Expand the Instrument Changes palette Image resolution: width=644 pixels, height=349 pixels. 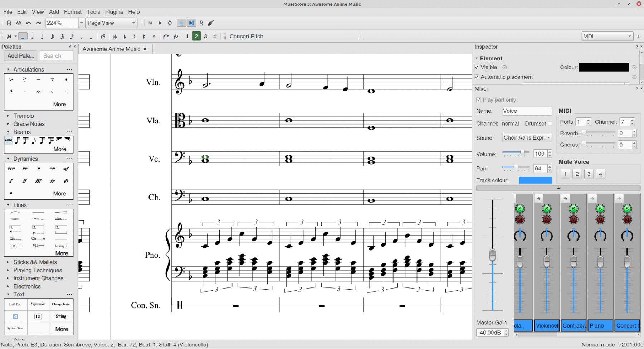[x=8, y=278]
